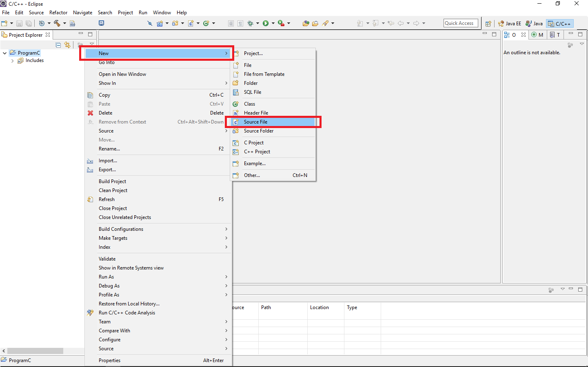The width and height of the screenshot is (588, 367).
Task: Choose Header File in the submenu
Action: click(x=256, y=113)
